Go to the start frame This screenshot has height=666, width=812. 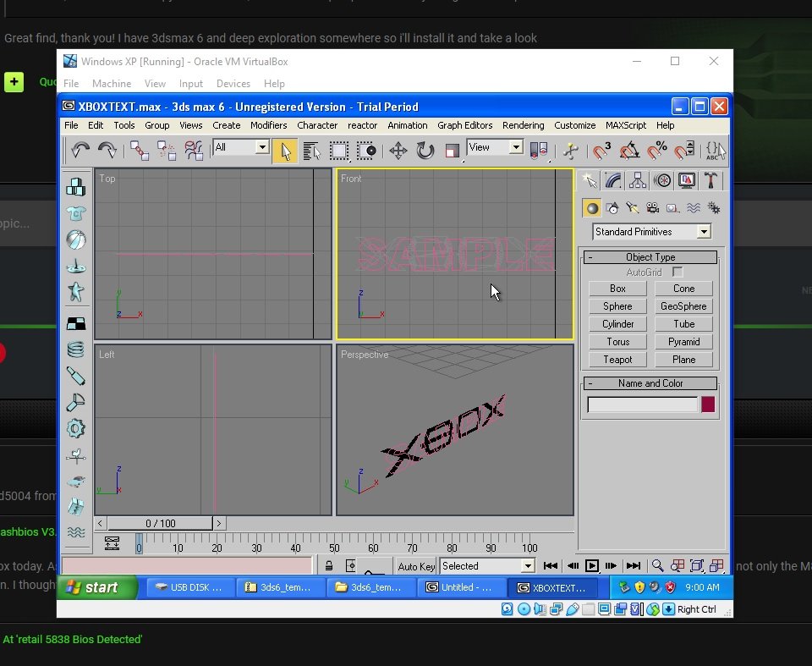tap(551, 566)
